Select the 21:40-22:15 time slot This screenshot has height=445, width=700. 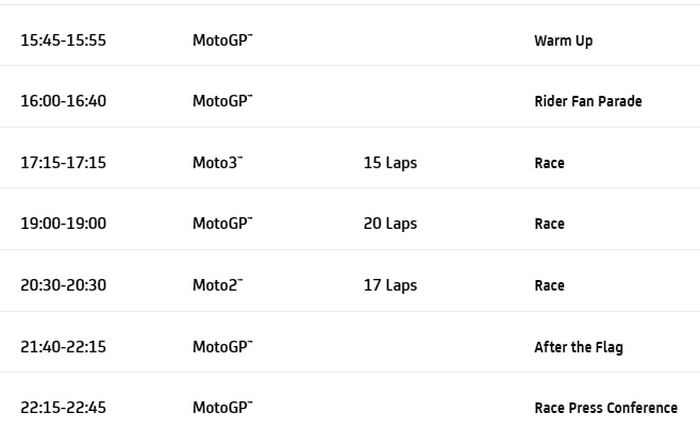coord(63,347)
